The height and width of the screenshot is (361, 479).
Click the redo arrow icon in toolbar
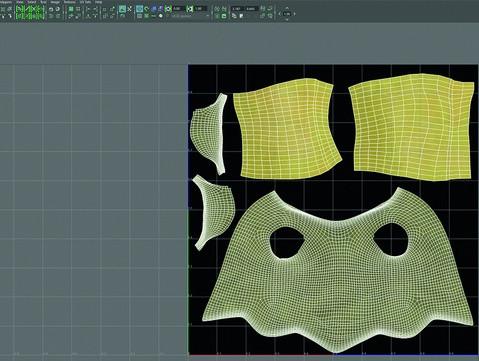(x=58, y=9)
